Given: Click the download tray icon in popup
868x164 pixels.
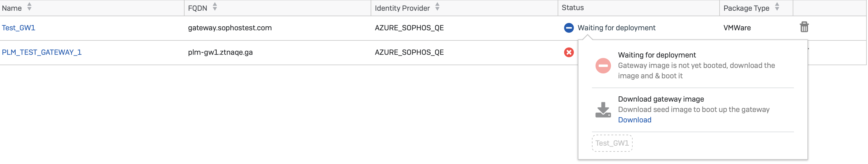Looking at the screenshot, I should click(x=603, y=110).
